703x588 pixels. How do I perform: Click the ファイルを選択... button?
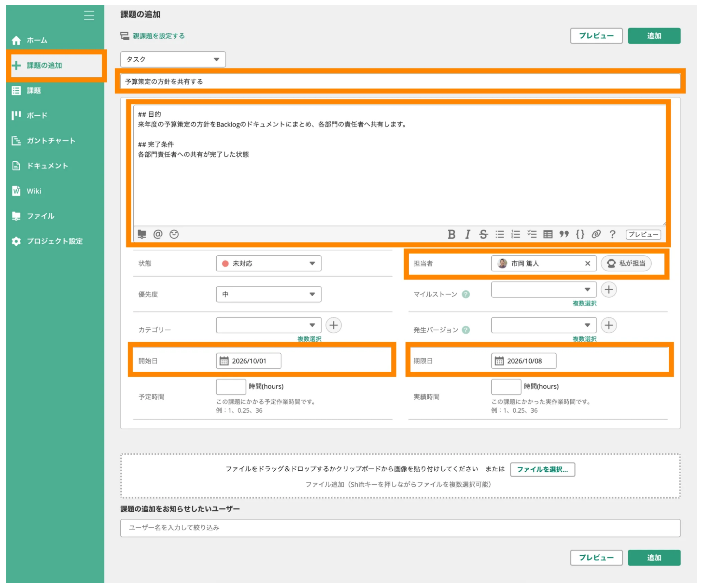click(x=543, y=470)
